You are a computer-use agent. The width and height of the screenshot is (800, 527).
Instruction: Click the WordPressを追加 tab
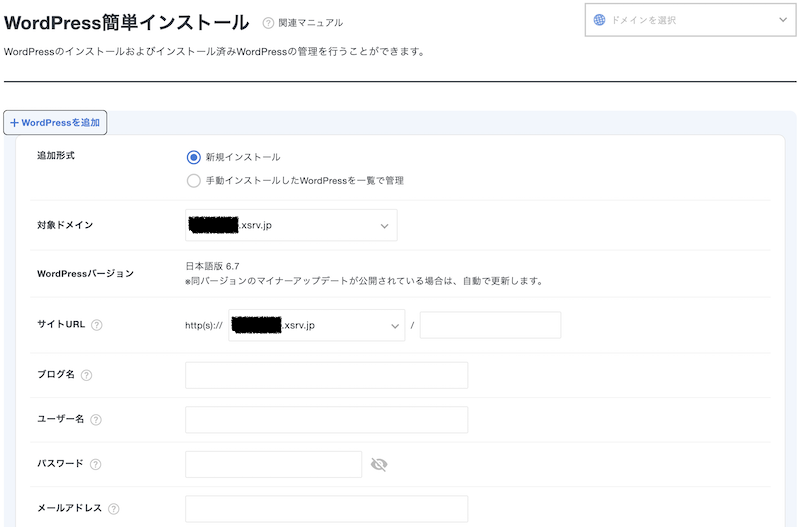[55, 122]
